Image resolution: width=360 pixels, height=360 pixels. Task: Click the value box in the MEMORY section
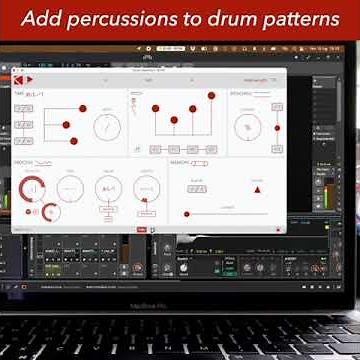(x=197, y=189)
